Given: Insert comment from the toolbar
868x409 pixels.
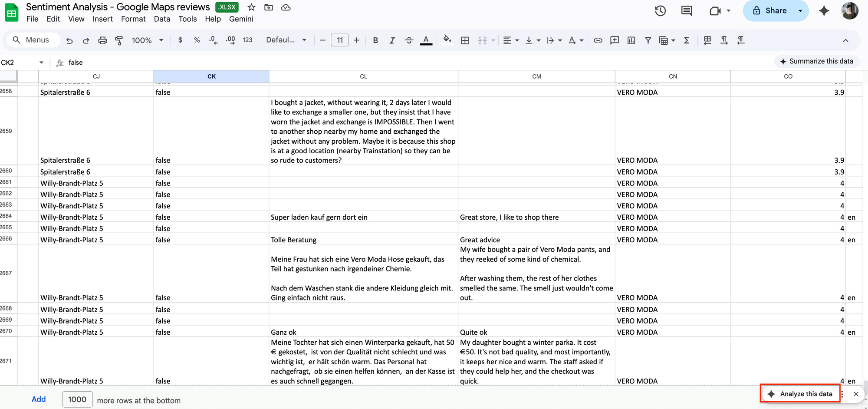Looking at the screenshot, I should [615, 40].
